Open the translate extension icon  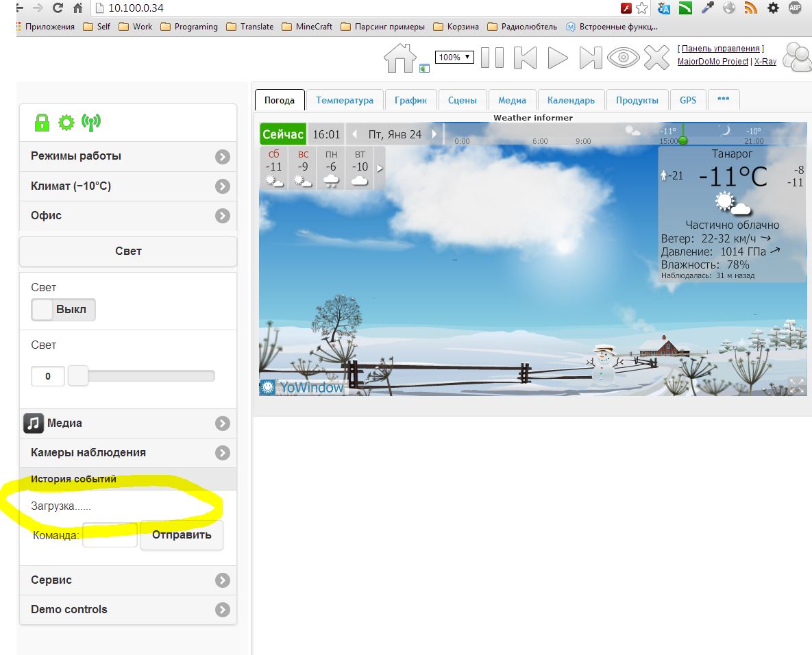pos(664,8)
